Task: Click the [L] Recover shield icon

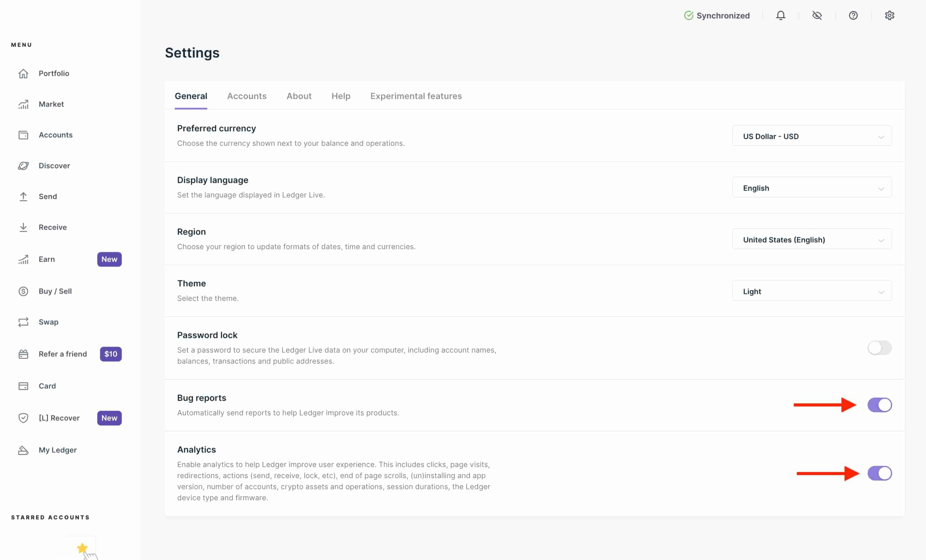Action: click(x=23, y=418)
